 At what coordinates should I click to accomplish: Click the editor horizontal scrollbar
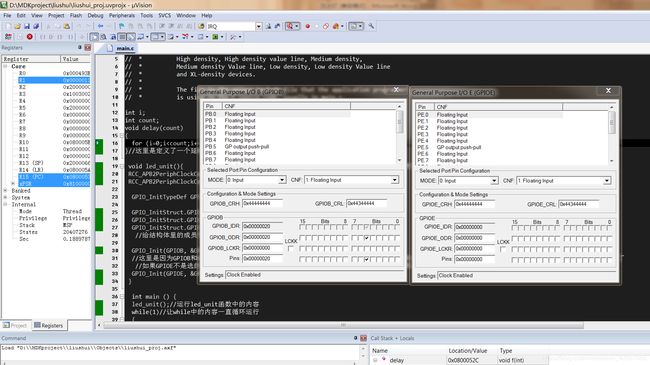[x=343, y=326]
